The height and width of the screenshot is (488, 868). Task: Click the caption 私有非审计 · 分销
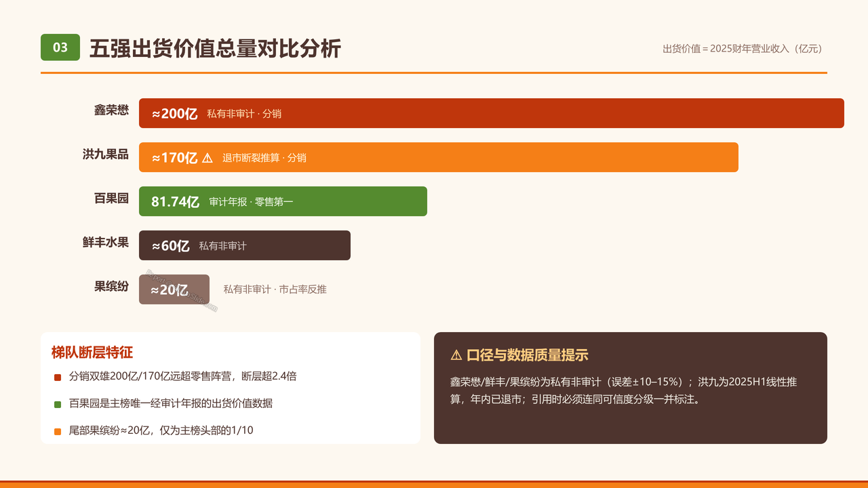point(244,114)
